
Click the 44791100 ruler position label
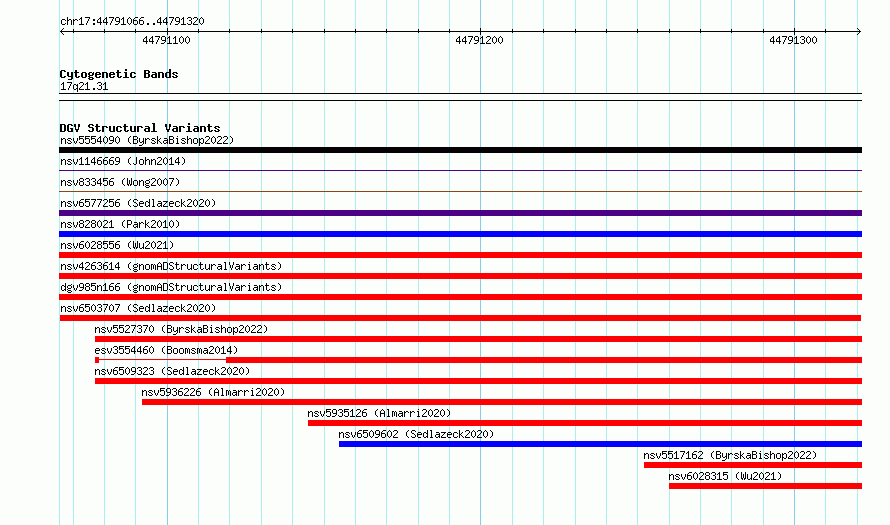(166, 40)
